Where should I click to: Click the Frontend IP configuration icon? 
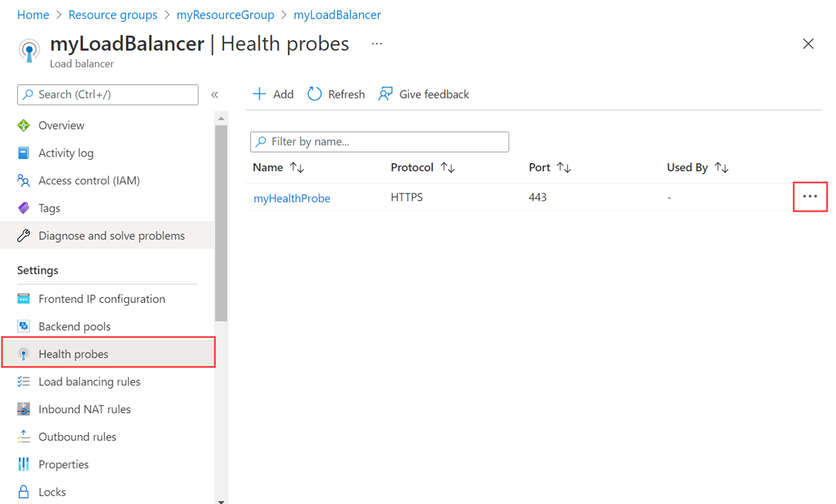tap(24, 299)
